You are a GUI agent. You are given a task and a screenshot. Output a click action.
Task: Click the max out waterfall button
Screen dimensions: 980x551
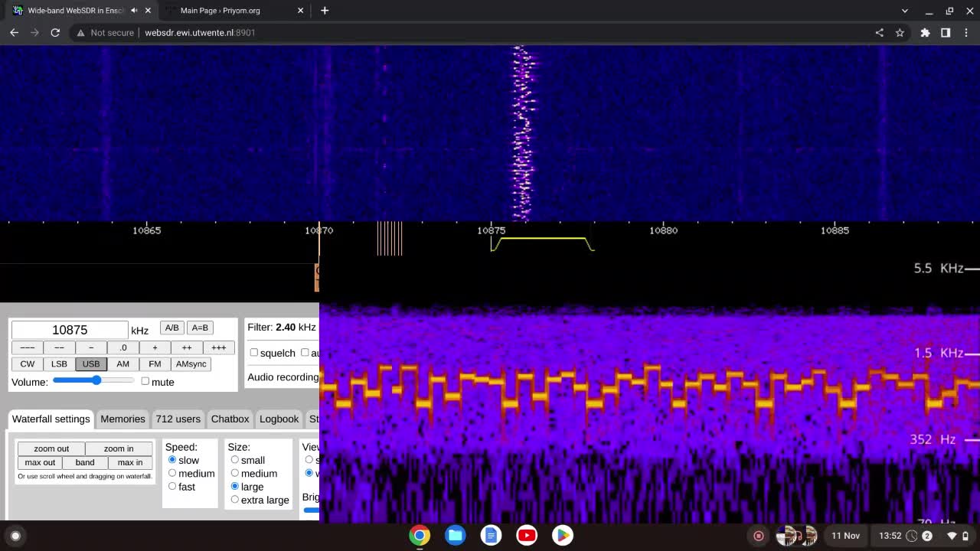40,462
